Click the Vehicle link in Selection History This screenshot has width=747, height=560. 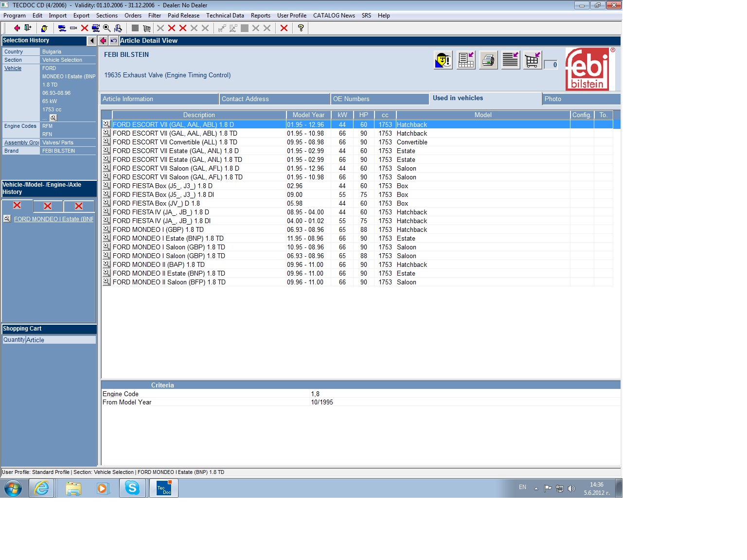(x=13, y=69)
